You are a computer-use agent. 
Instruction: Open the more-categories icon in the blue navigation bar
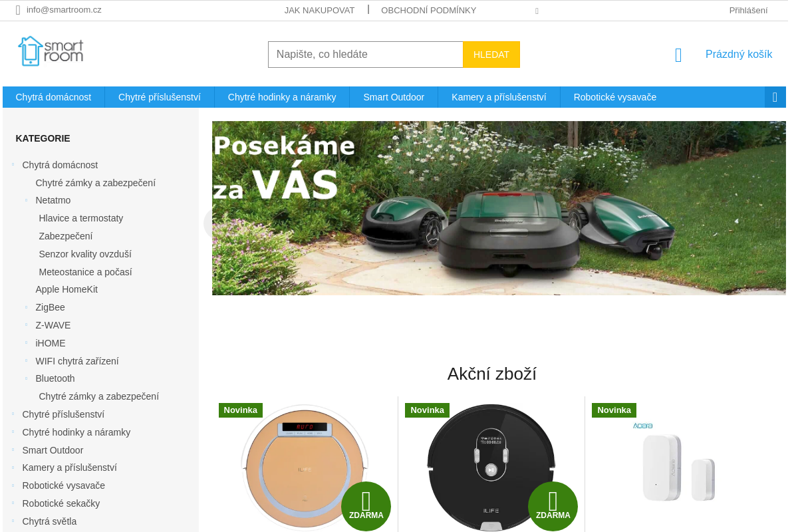[x=775, y=97]
